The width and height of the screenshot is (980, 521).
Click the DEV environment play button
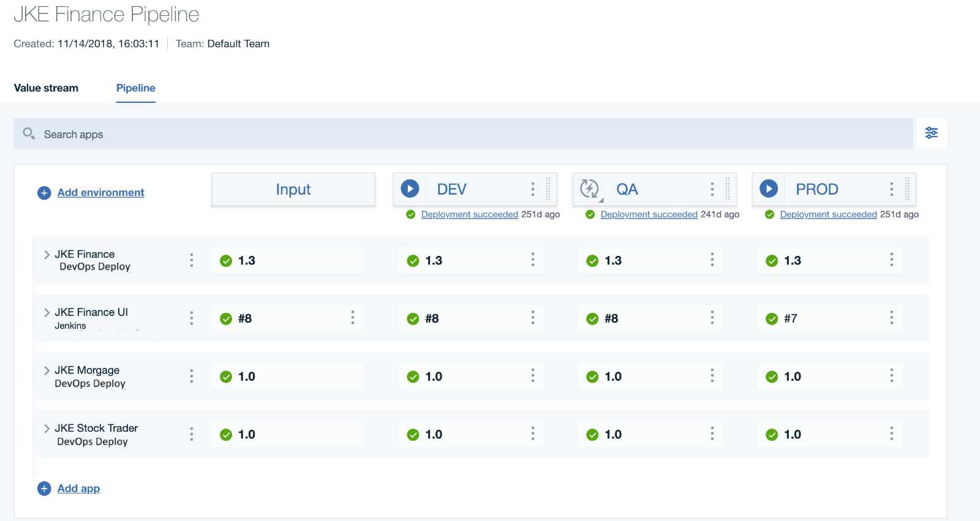[x=410, y=189]
